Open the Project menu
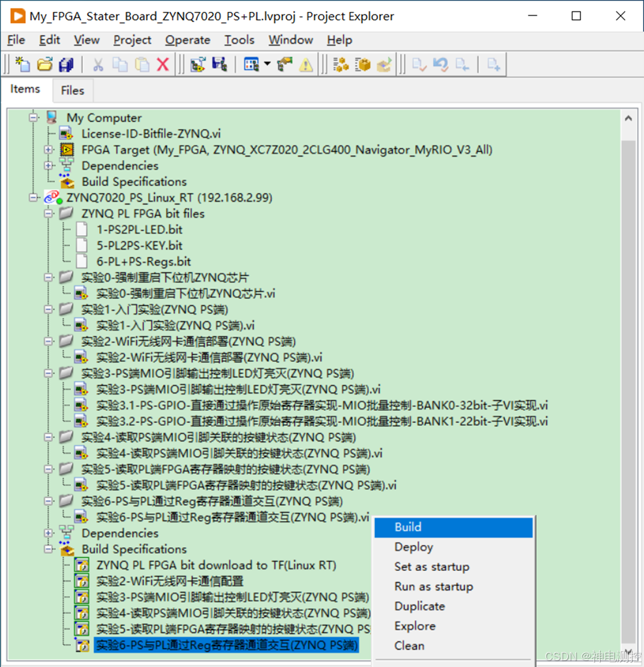 tap(132, 40)
